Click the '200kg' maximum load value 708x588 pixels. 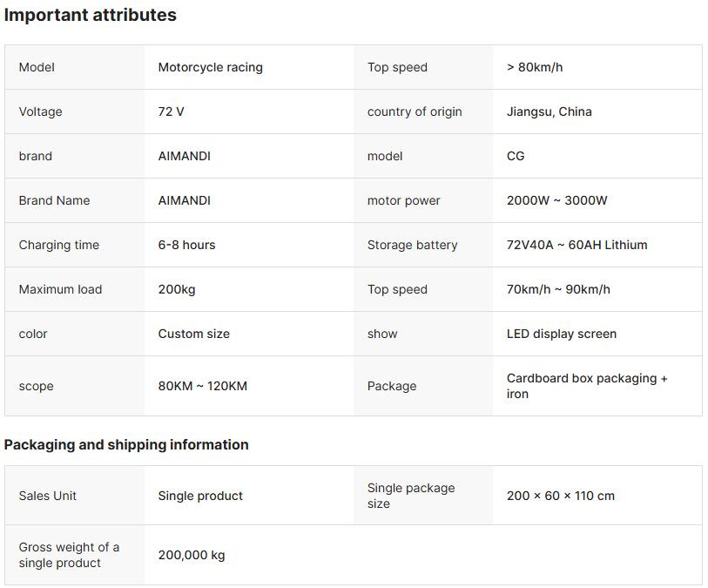[176, 289]
